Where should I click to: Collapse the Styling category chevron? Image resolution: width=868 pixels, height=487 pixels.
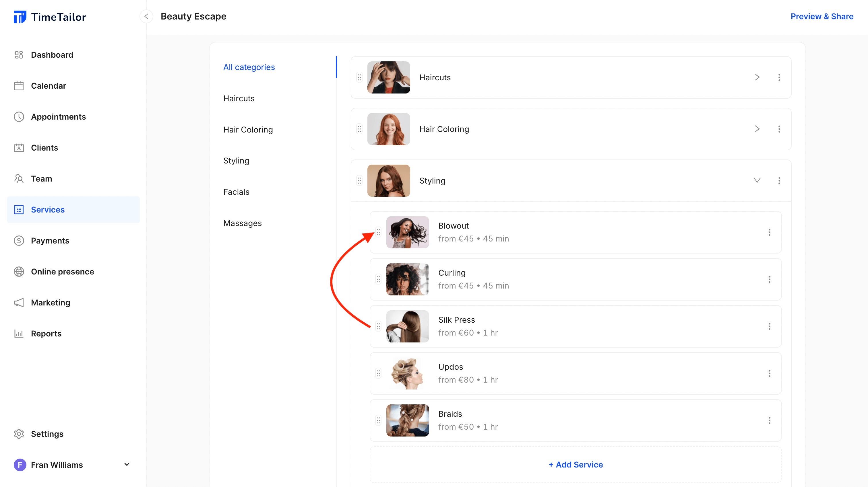[x=757, y=180]
